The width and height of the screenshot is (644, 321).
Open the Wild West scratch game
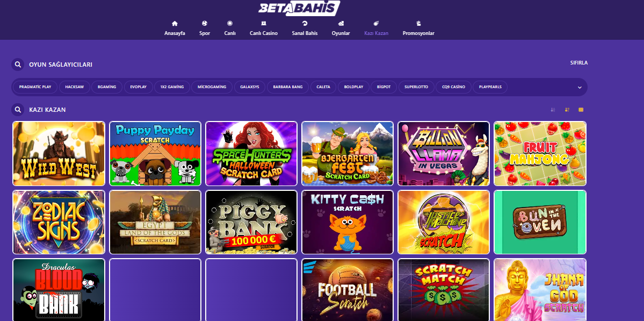pos(59,154)
